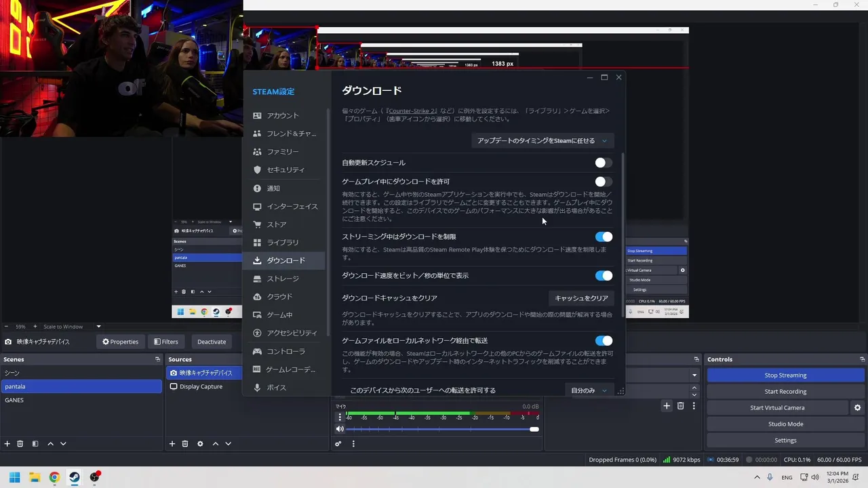
Task: Move the scene up with the Scenes up arrow
Action: (x=50, y=444)
